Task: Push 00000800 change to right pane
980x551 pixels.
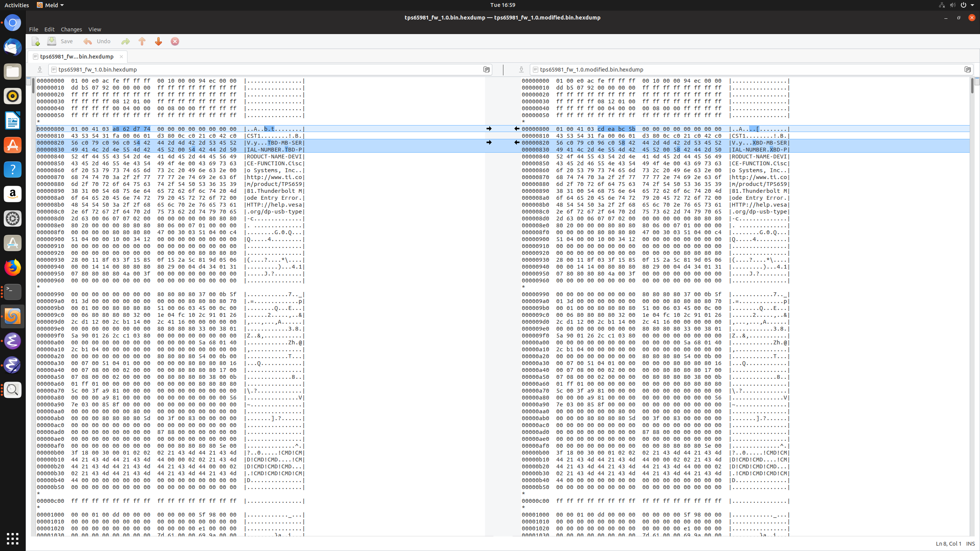Action: pos(489,129)
